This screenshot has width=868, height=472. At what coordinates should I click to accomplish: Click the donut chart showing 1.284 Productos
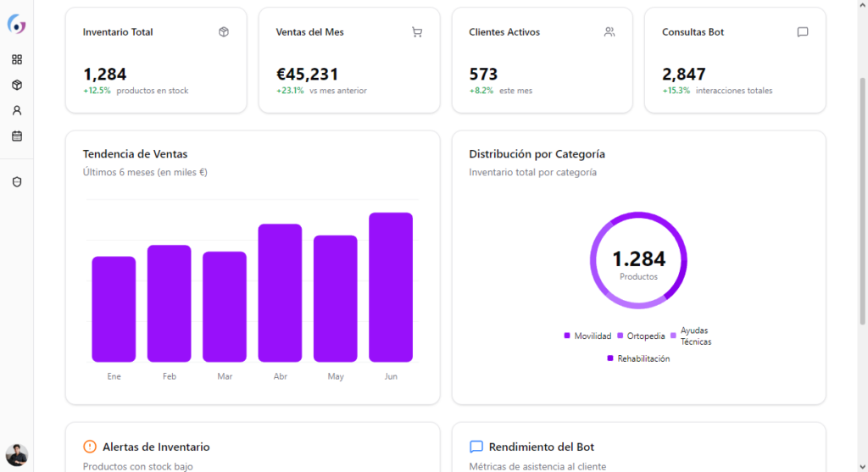[638, 259]
